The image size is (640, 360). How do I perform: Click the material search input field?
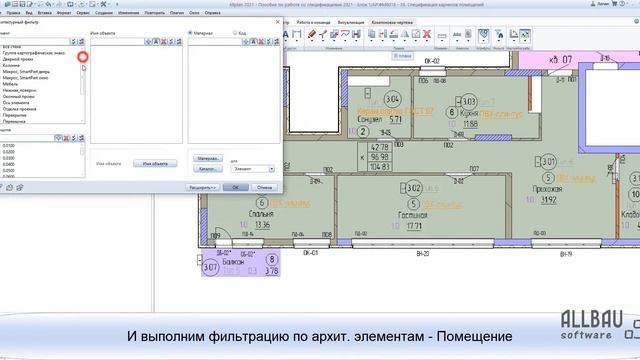click(x=215, y=42)
